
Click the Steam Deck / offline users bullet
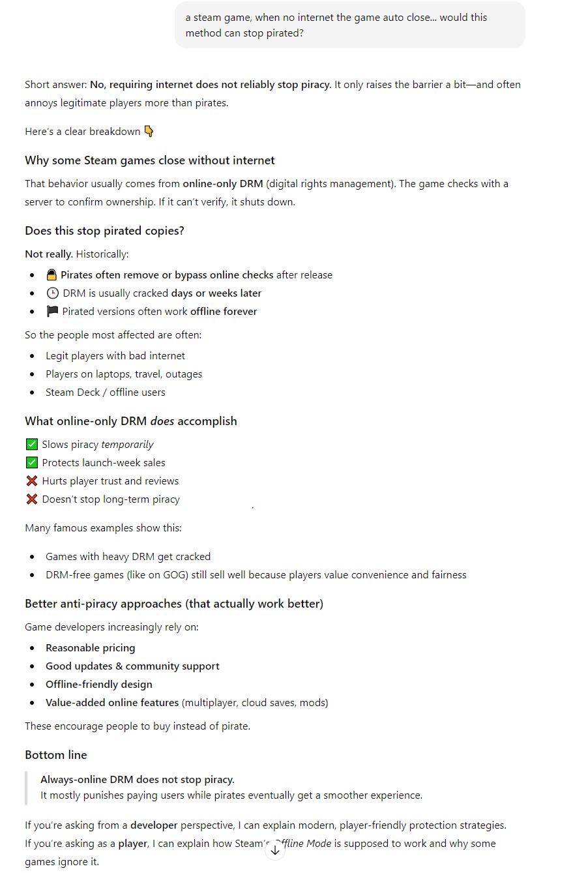[x=106, y=392]
